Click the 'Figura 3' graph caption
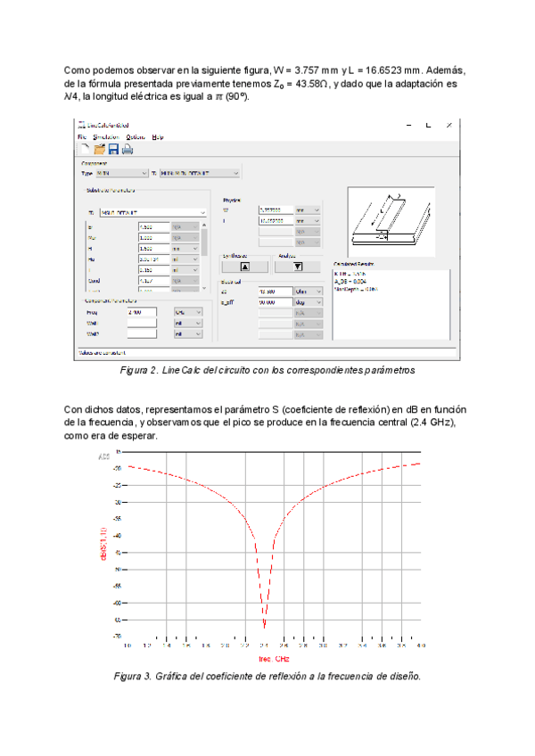The width and height of the screenshot is (535, 756). point(267,677)
